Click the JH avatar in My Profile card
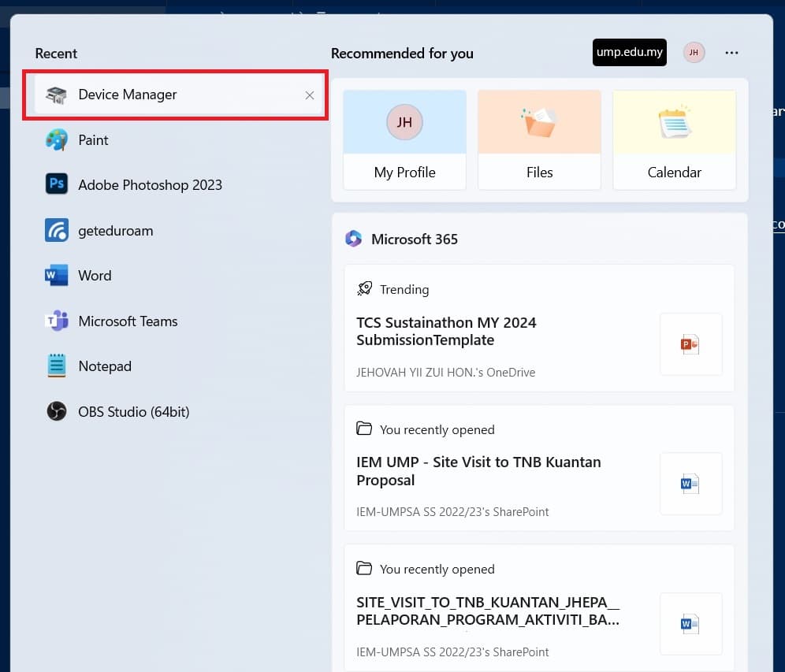The image size is (785, 672). click(404, 122)
